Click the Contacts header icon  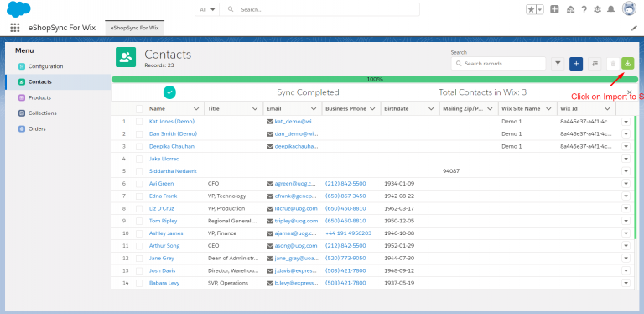(x=126, y=57)
